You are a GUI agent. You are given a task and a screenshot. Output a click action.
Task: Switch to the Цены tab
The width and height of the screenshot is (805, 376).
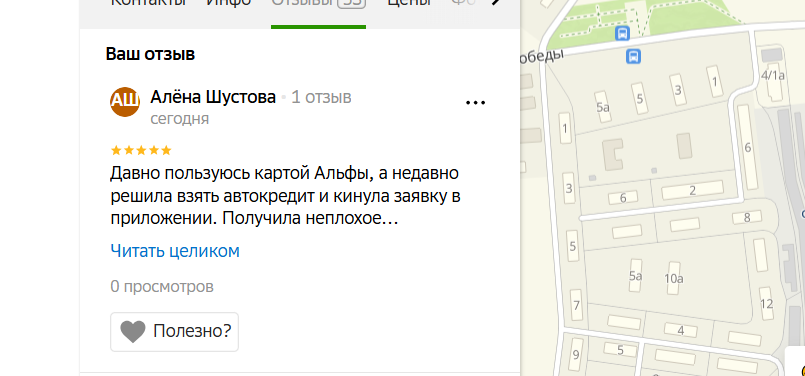(x=409, y=4)
